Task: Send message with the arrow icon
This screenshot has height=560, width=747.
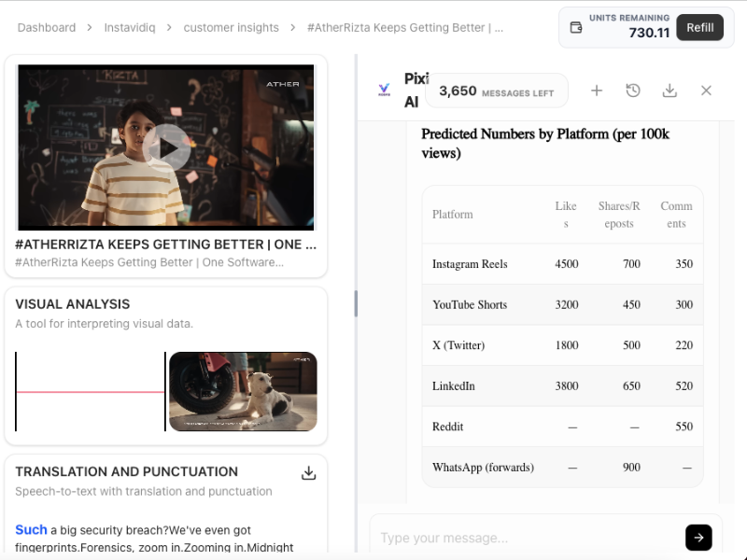Action: (x=698, y=538)
